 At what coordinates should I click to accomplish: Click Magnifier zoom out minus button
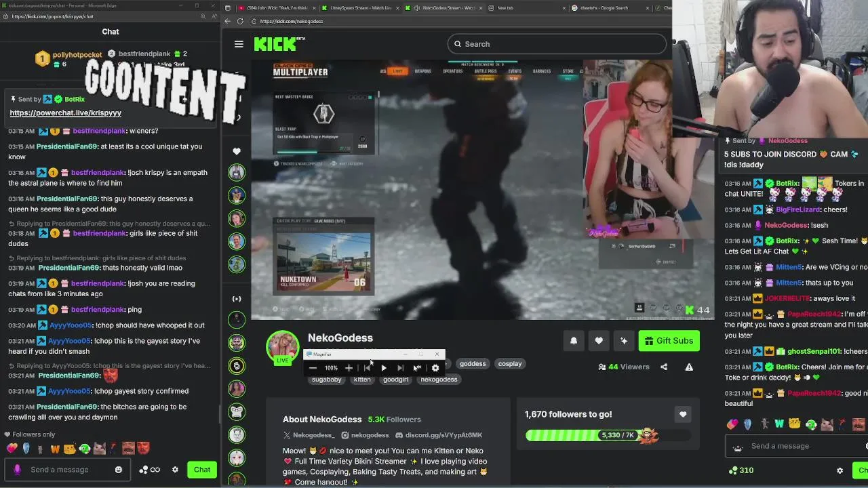(313, 368)
